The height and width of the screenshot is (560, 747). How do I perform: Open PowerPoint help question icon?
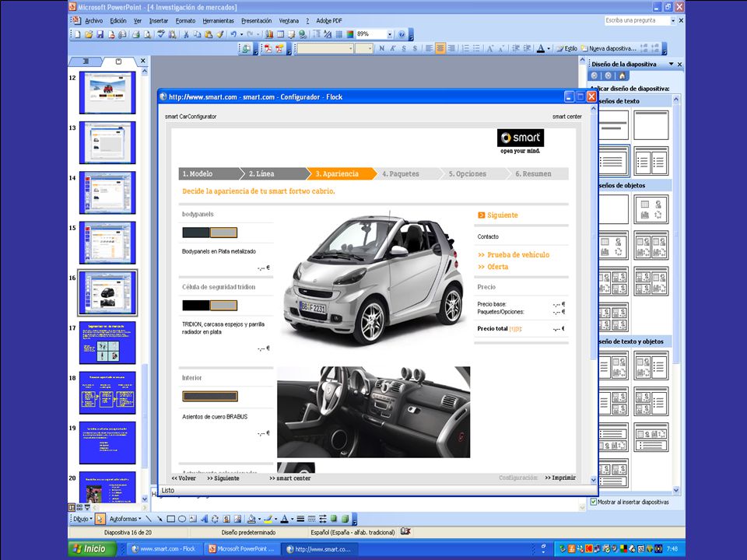(x=402, y=34)
